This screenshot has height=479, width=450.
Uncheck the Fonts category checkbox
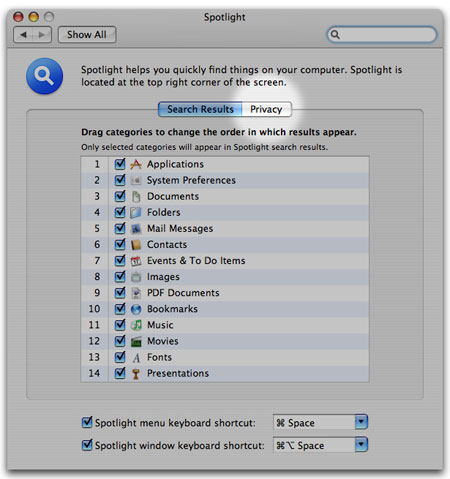(120, 357)
